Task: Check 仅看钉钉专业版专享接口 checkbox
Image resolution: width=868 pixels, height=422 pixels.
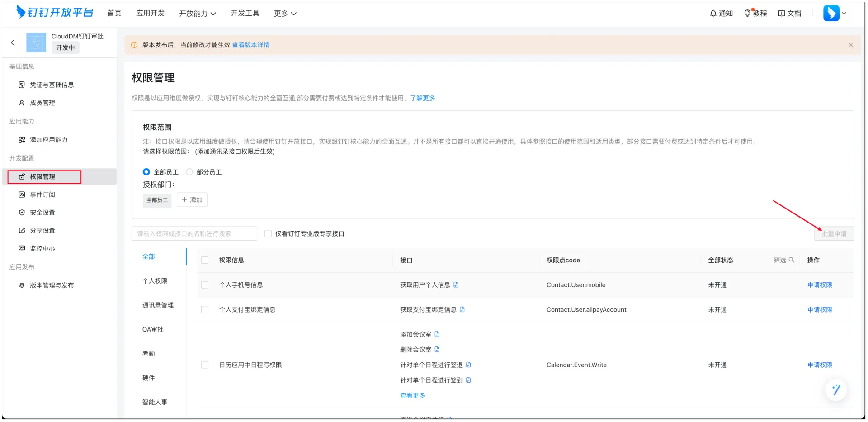Action: pyautogui.click(x=268, y=233)
